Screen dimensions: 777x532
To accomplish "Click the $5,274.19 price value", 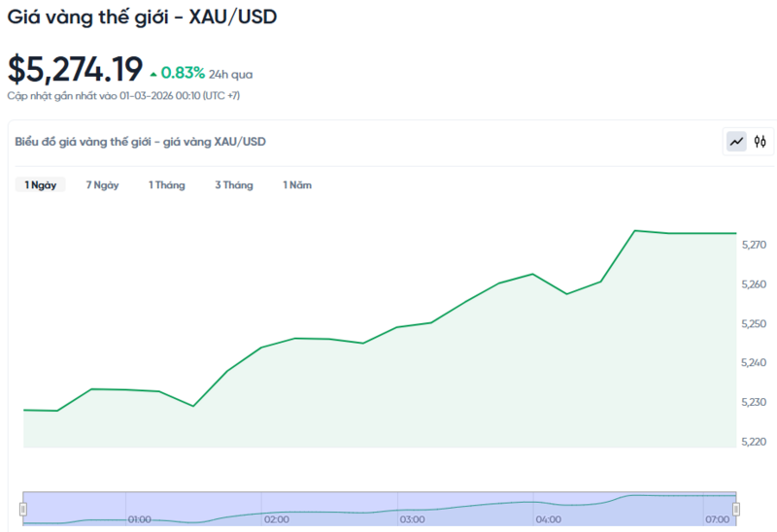I will tap(75, 70).
